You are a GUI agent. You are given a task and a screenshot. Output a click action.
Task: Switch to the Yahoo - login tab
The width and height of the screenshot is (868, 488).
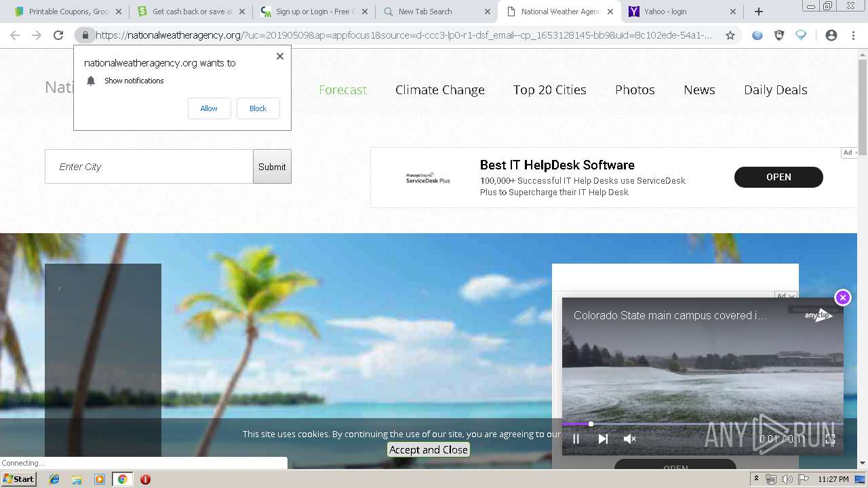coord(681,12)
